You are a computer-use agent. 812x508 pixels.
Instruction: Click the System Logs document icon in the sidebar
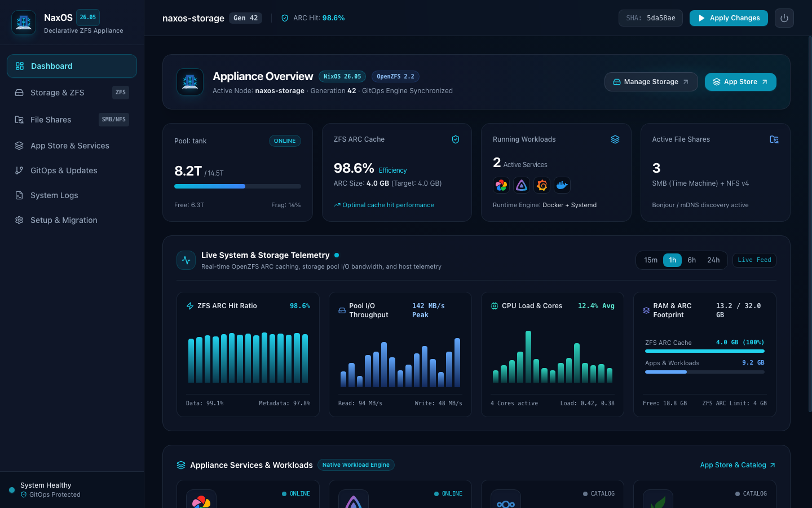coord(19,195)
